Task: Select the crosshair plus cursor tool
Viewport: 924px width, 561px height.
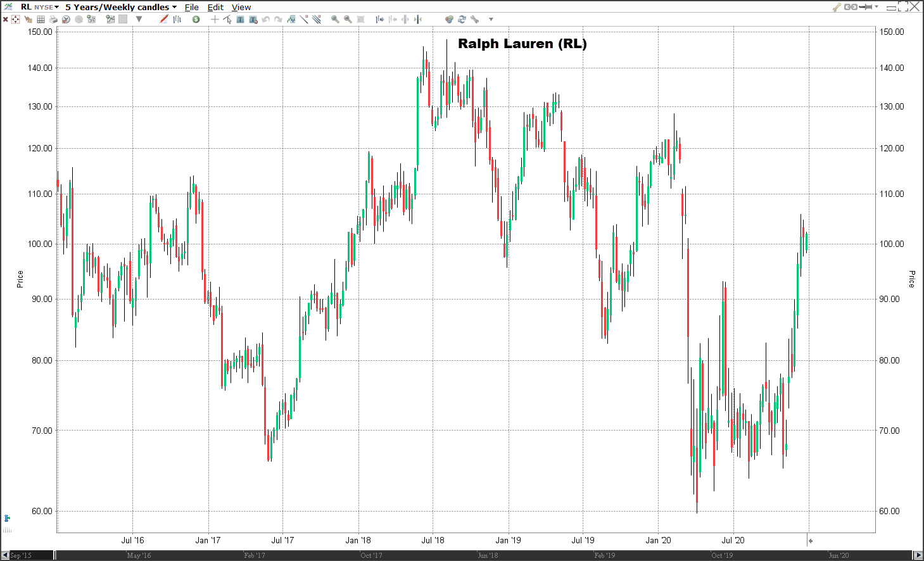Action: (x=215, y=20)
